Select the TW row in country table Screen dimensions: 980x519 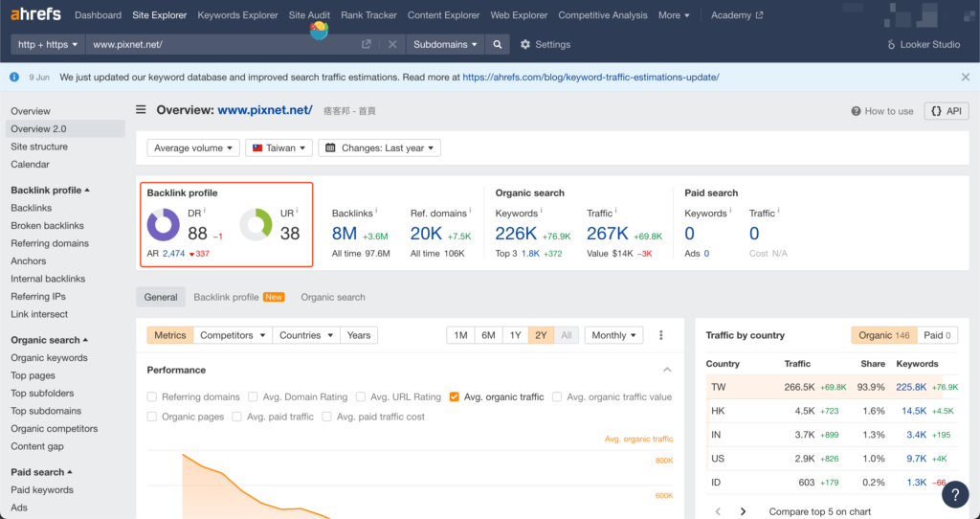(832, 387)
